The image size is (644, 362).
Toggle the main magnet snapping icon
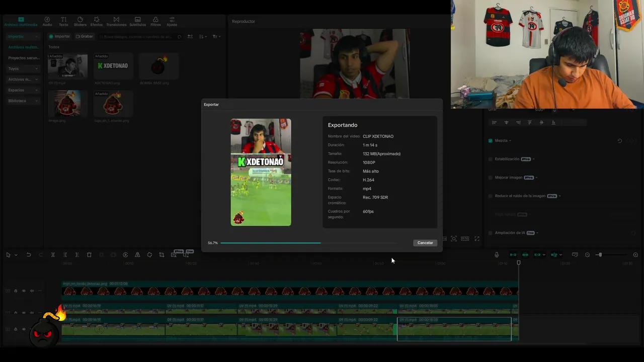click(x=513, y=255)
